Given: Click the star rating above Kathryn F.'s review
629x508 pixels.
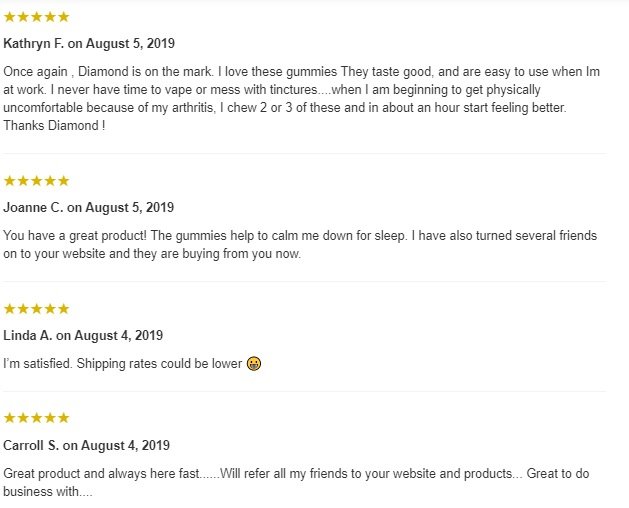Looking at the screenshot, I should 37,17.
